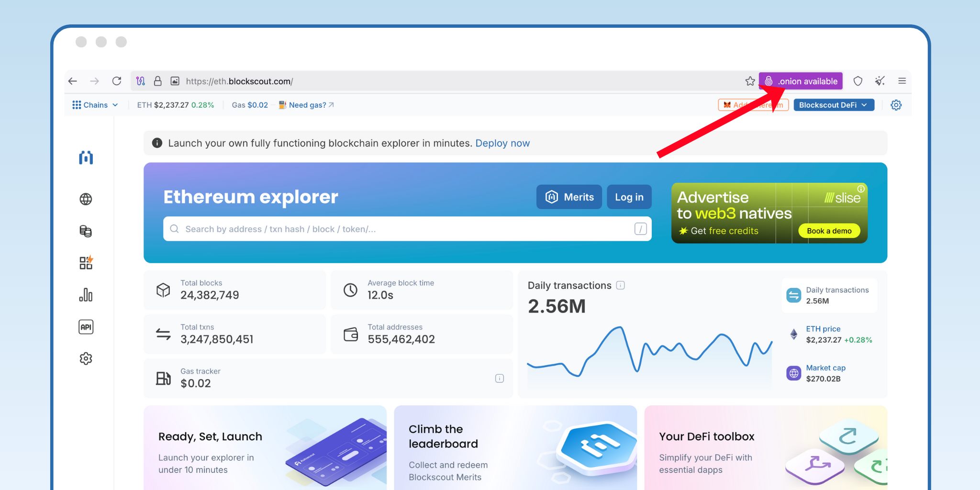Viewport: 980px width, 490px height.
Task: Click the Merits button in the banner
Action: (569, 197)
